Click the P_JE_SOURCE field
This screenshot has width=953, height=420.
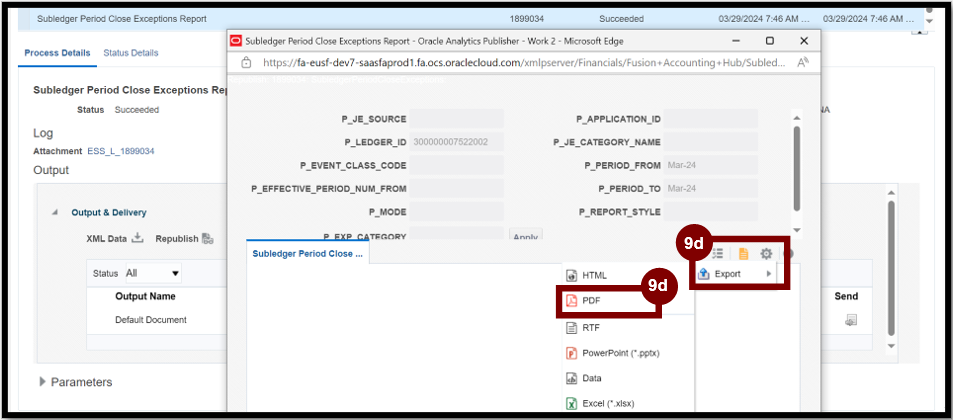(x=456, y=119)
